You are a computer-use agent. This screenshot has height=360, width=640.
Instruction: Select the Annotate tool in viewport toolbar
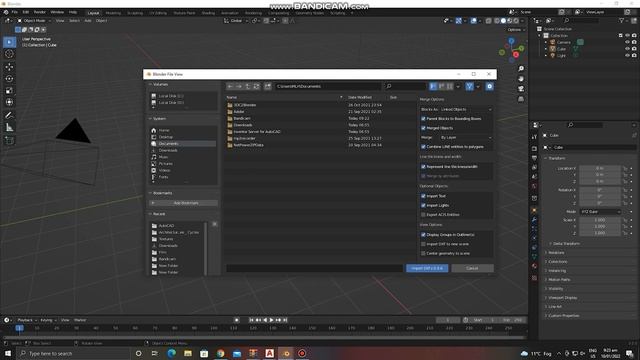point(9,116)
